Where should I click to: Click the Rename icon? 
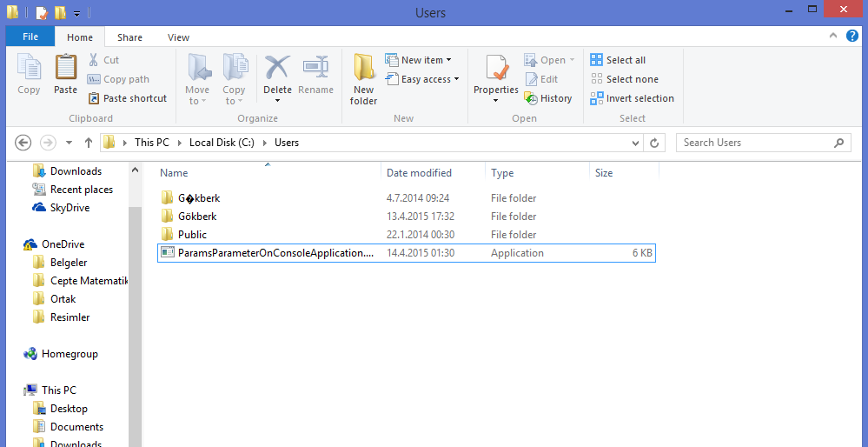click(315, 66)
